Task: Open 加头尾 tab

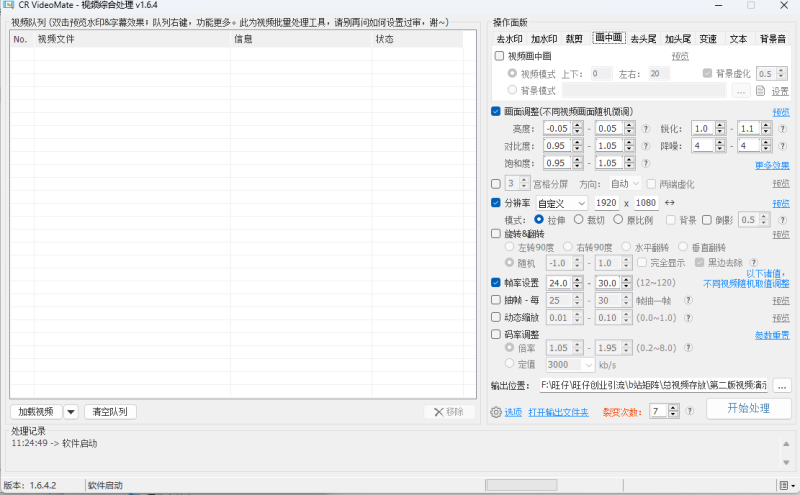Action: [678, 39]
